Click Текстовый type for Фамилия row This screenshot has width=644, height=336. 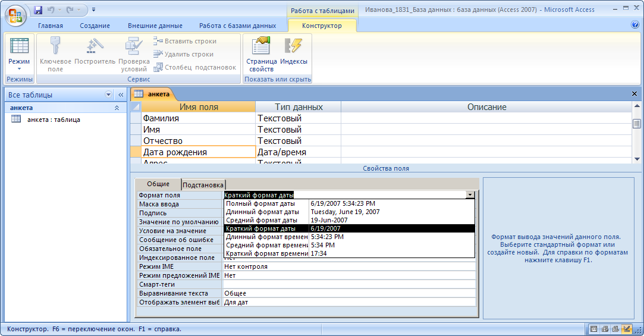coord(298,118)
